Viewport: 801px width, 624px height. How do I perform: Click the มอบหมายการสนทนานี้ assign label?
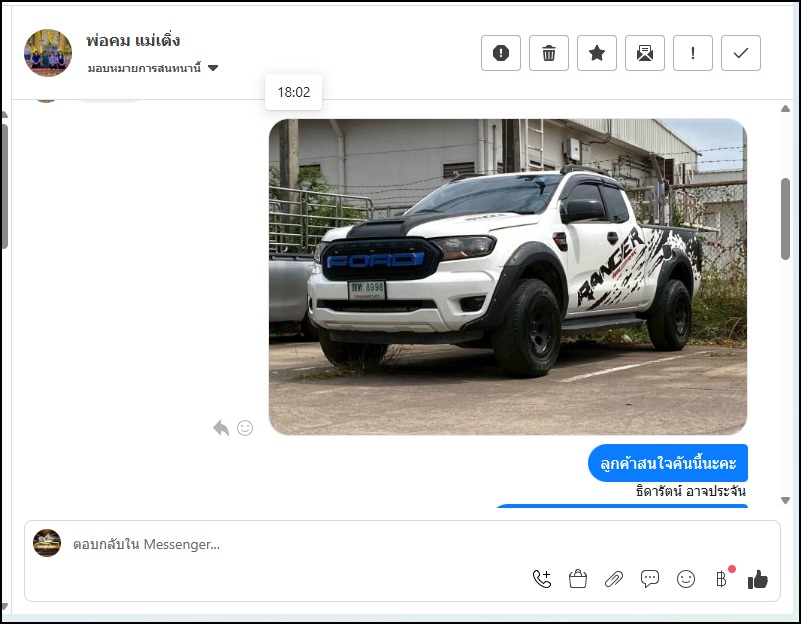coord(144,68)
